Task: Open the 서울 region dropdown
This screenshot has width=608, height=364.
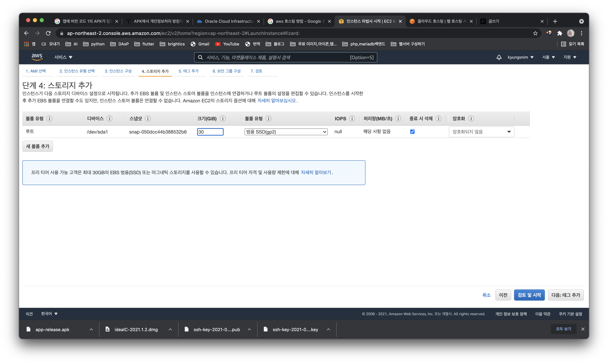Action: coord(548,57)
